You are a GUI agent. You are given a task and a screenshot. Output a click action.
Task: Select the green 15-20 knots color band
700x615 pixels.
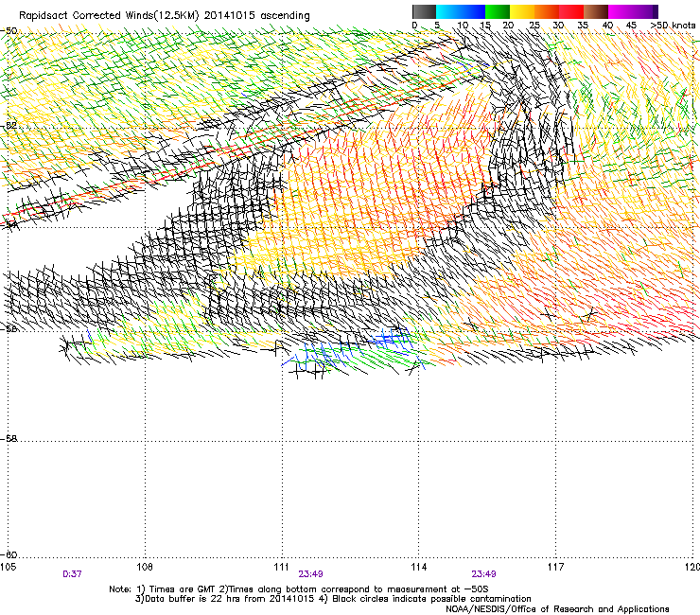(498, 11)
